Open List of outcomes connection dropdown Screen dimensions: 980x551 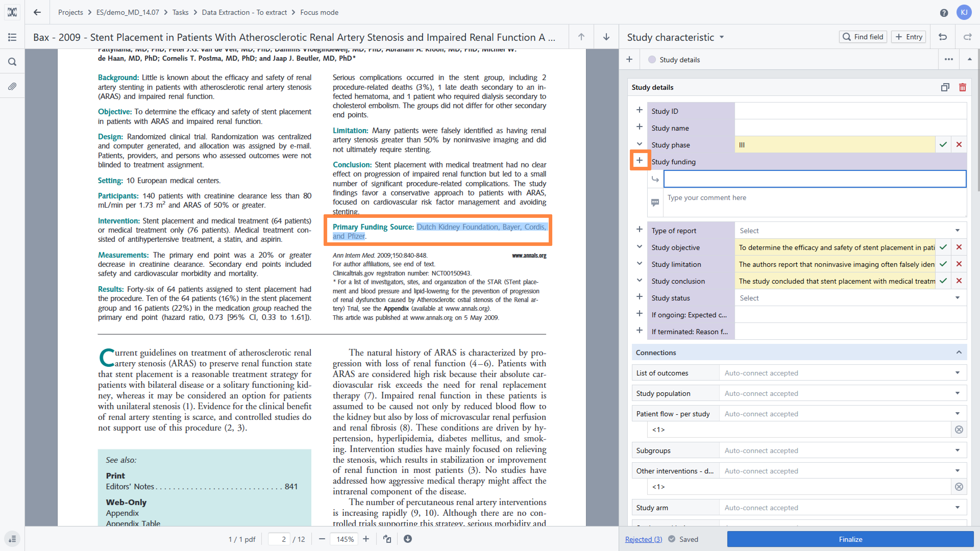(x=843, y=373)
